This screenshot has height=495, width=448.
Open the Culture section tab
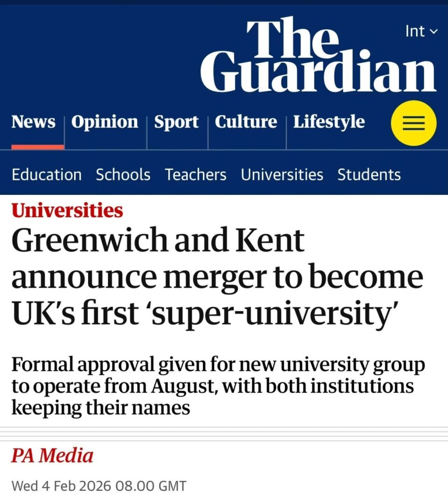coord(246,122)
